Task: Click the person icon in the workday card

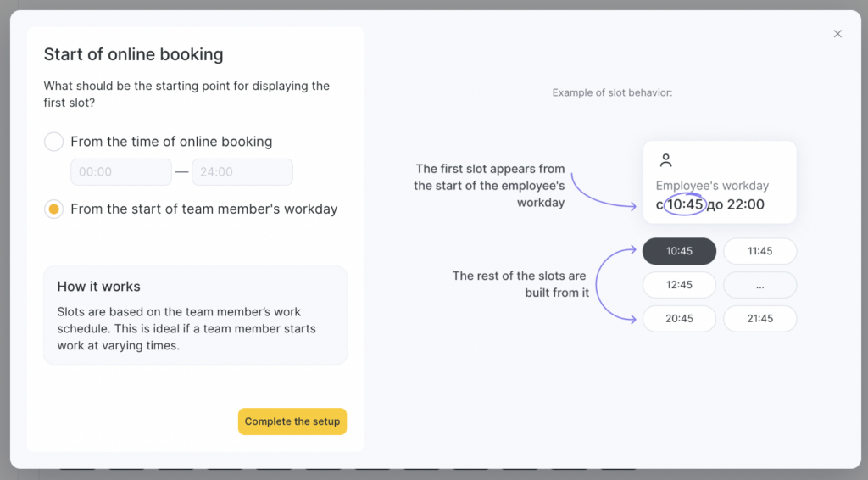Action: coord(666,160)
